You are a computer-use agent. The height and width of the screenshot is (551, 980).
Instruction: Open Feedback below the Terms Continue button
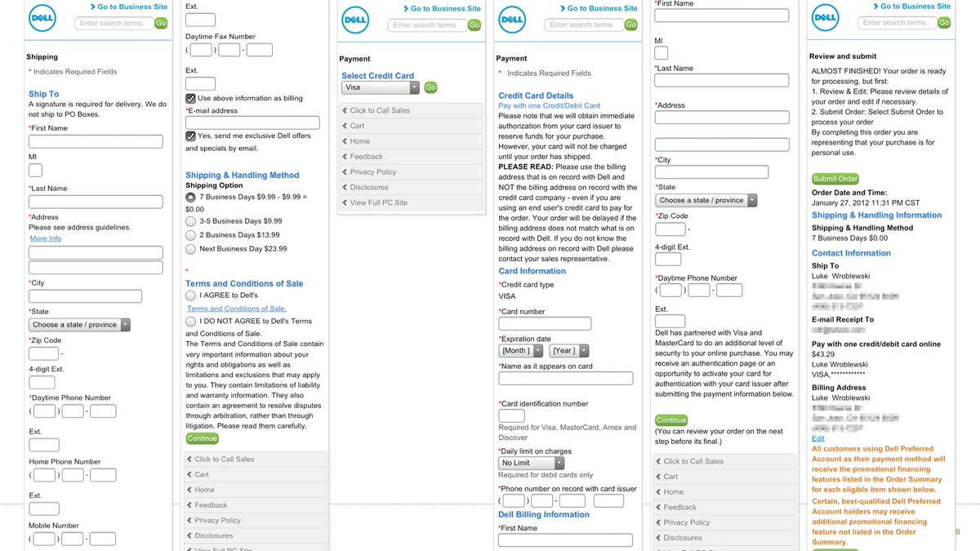pyautogui.click(x=256, y=505)
